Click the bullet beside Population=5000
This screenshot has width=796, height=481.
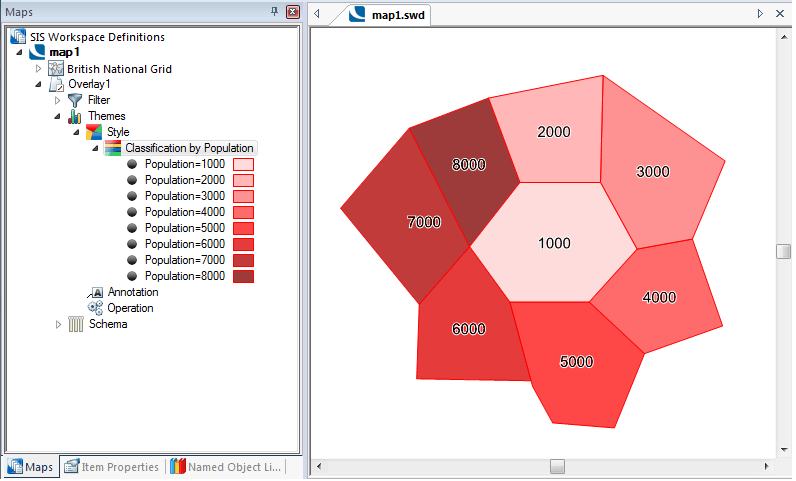pyautogui.click(x=132, y=228)
